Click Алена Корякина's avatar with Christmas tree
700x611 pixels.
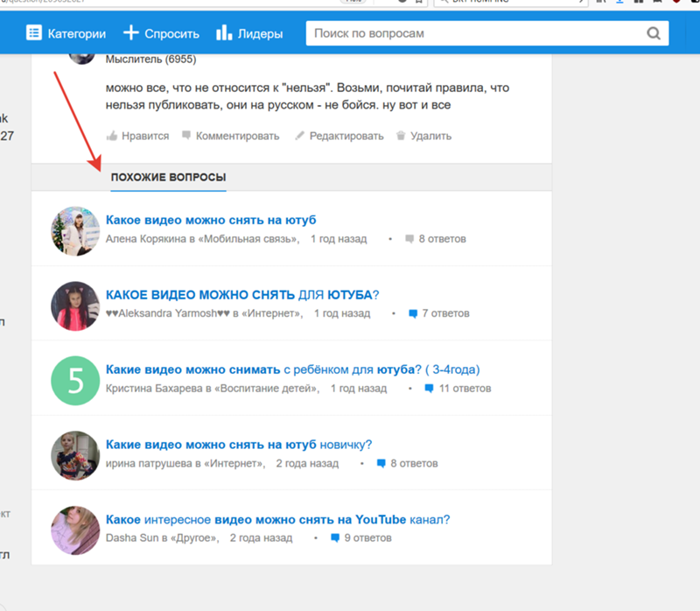pyautogui.click(x=75, y=231)
